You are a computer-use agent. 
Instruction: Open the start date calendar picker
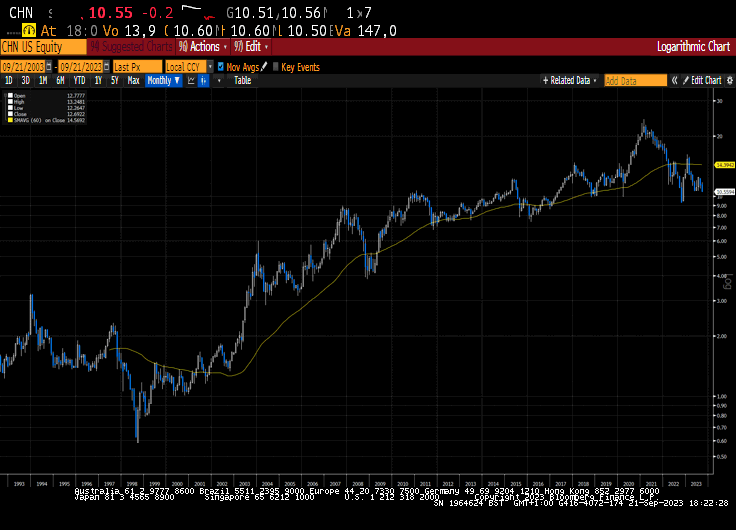coord(48,67)
